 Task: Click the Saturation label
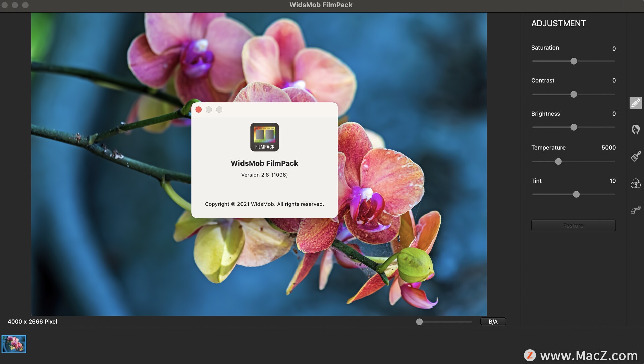[545, 48]
